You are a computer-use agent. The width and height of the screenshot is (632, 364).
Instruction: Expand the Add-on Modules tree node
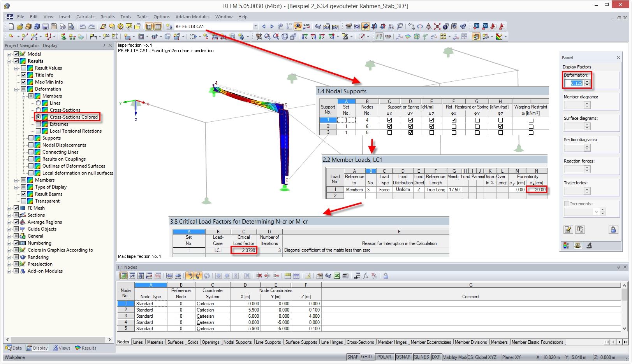(x=9, y=271)
